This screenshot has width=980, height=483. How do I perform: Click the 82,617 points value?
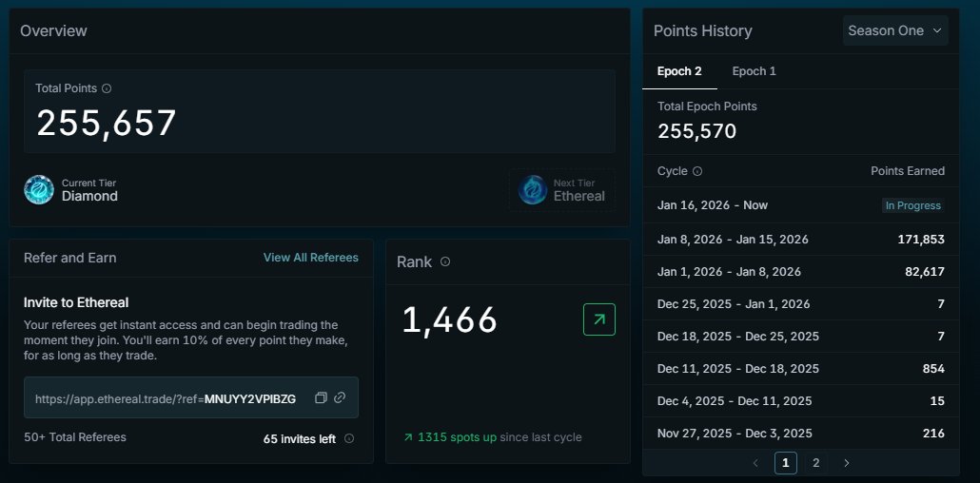(925, 272)
